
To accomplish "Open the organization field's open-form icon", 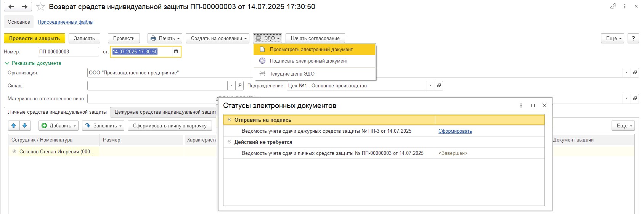I will click(635, 72).
